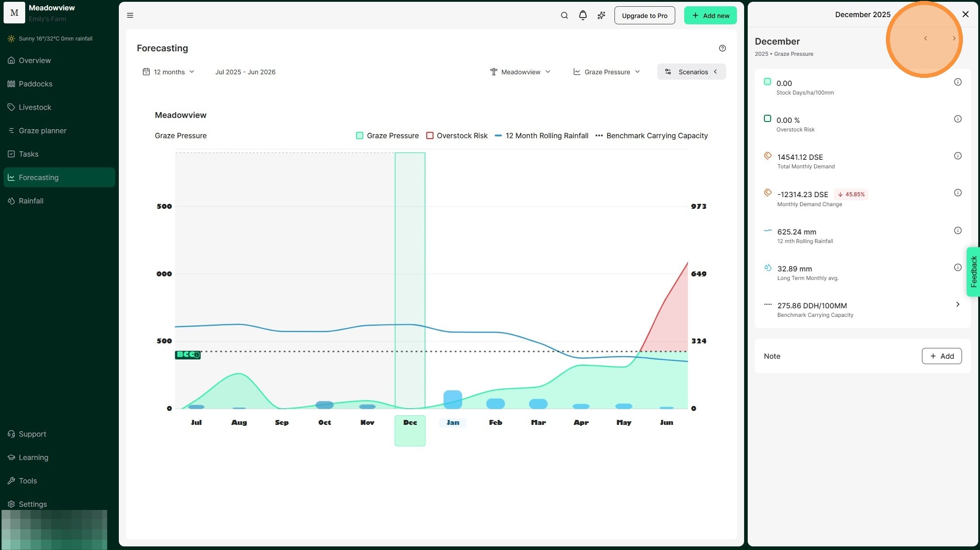Navigate to Paddocks in sidebar
The width and height of the screenshot is (980, 550).
[x=36, y=84]
